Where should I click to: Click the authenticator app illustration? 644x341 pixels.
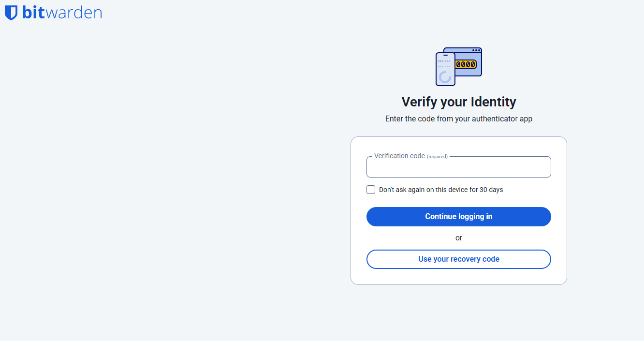pyautogui.click(x=458, y=66)
